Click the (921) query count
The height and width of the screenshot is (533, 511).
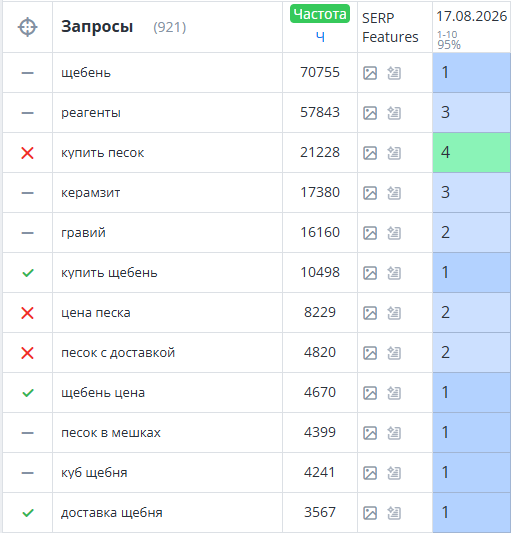(x=170, y=28)
